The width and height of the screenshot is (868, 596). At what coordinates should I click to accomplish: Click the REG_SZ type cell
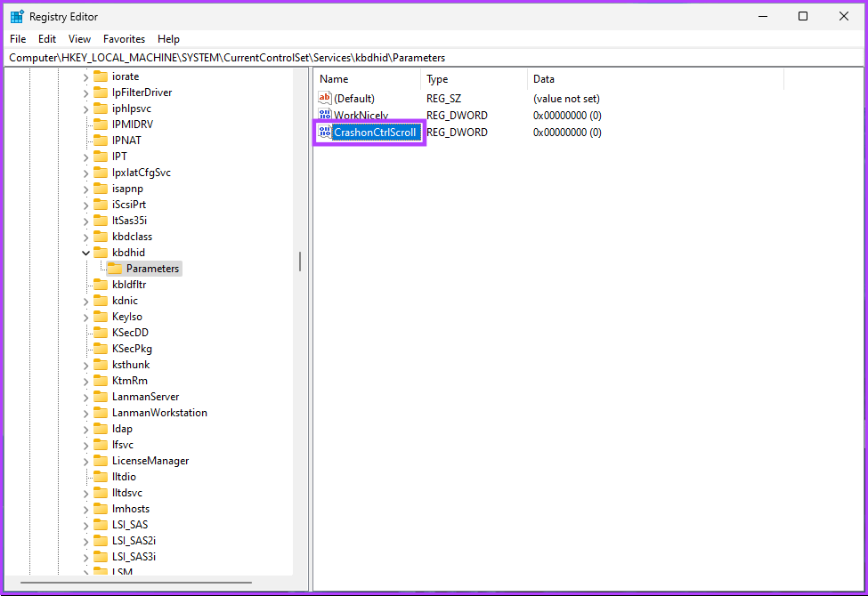point(443,99)
